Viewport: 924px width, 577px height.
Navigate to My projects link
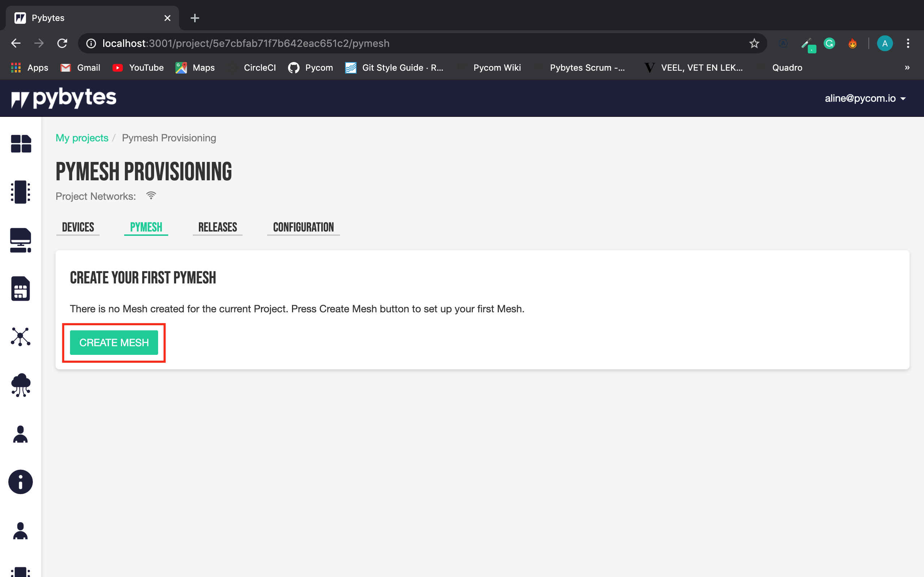[82, 138]
